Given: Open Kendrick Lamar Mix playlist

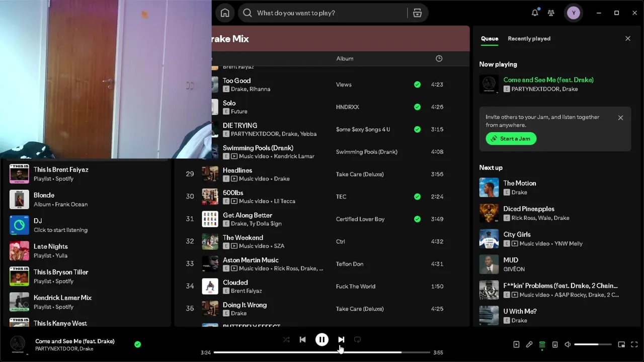Looking at the screenshot, I should coord(87,302).
